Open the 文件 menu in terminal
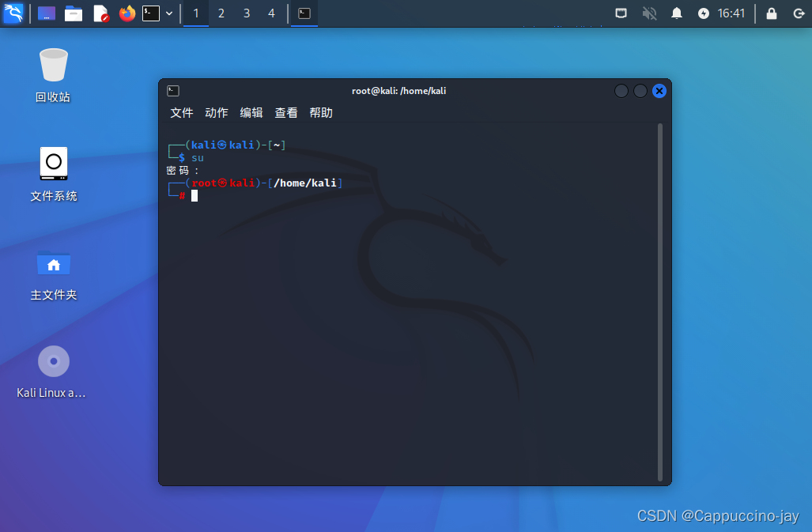 point(181,113)
